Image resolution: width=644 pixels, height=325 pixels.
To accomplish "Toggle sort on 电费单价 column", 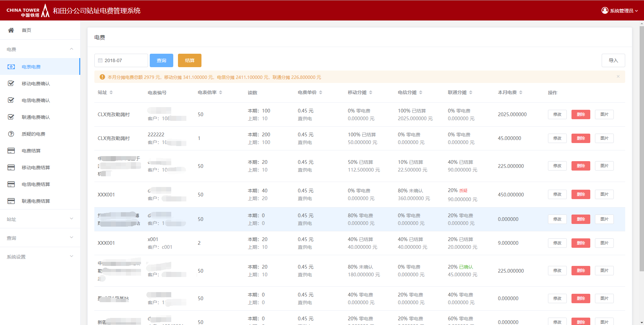I will (x=321, y=93).
